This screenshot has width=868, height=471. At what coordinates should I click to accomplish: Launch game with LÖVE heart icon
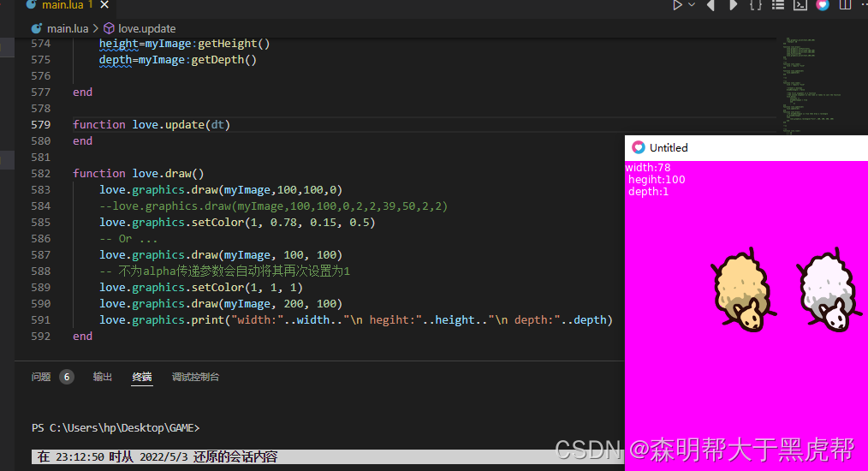click(823, 5)
